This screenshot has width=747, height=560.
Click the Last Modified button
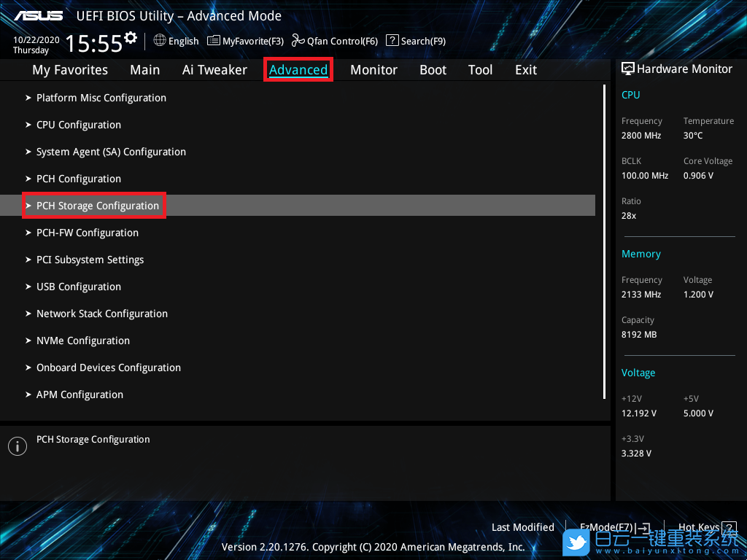coord(522,527)
